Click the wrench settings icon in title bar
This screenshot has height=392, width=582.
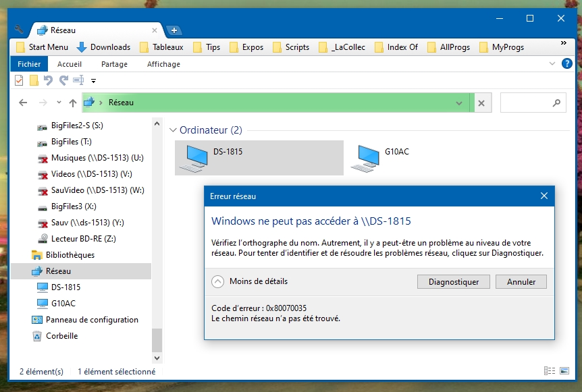(x=18, y=29)
